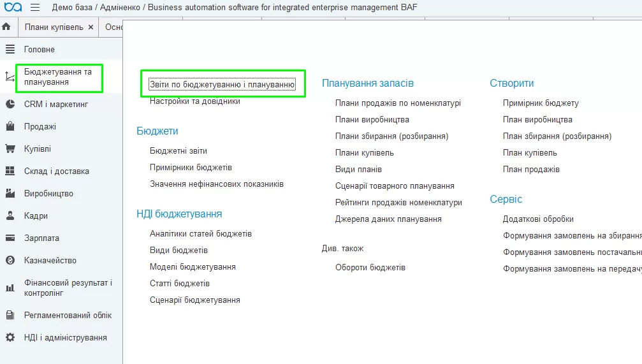Image resolution: width=642 pixels, height=364 pixels.
Task: Open the Склад і доставка section
Action: (x=57, y=171)
